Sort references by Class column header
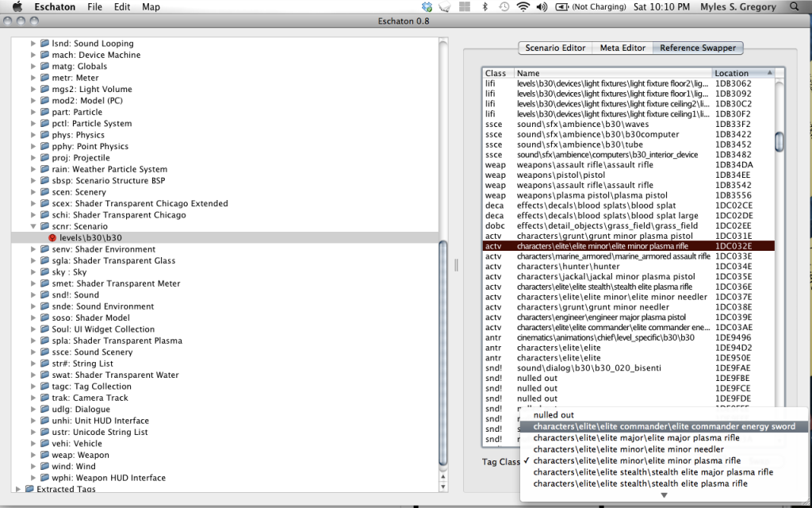812x508 pixels. coord(498,73)
